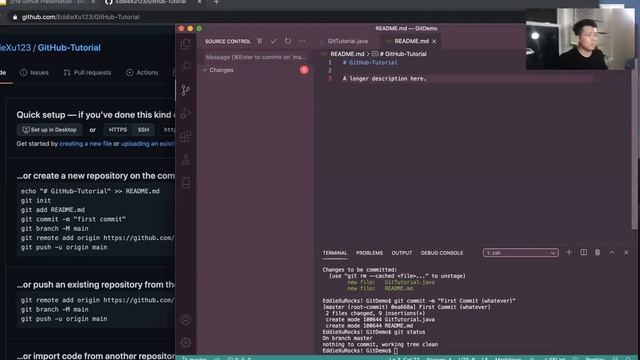This screenshot has height=360, width=640.
Task: Close the README.md editor tab
Action: pyautogui.click(x=434, y=41)
